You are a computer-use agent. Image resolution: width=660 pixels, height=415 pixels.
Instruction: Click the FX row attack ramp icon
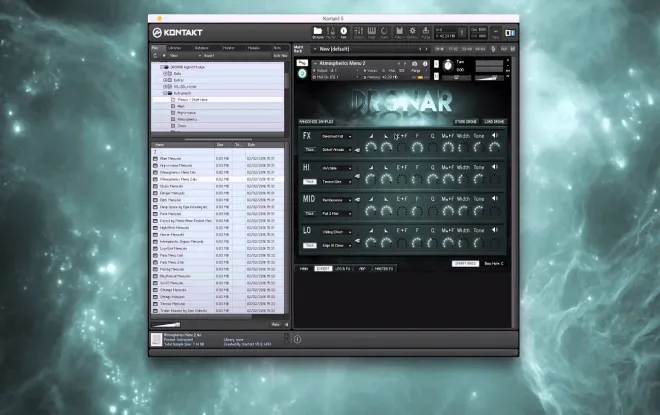click(x=371, y=136)
